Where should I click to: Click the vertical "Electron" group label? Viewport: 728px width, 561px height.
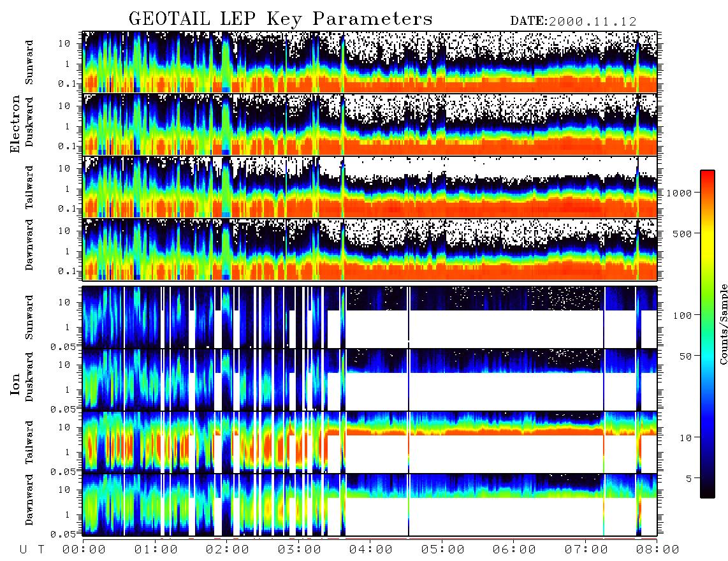[x=15, y=124]
